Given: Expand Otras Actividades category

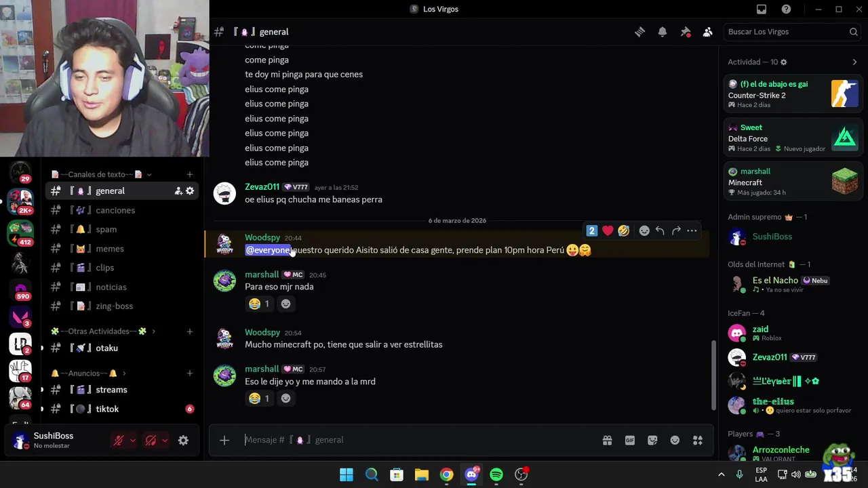Looking at the screenshot, I should pos(103,331).
